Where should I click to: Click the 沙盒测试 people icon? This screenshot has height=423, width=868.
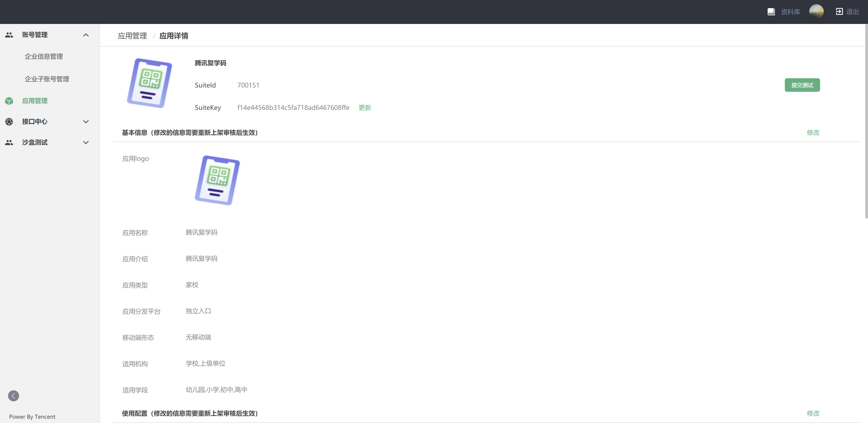point(9,143)
